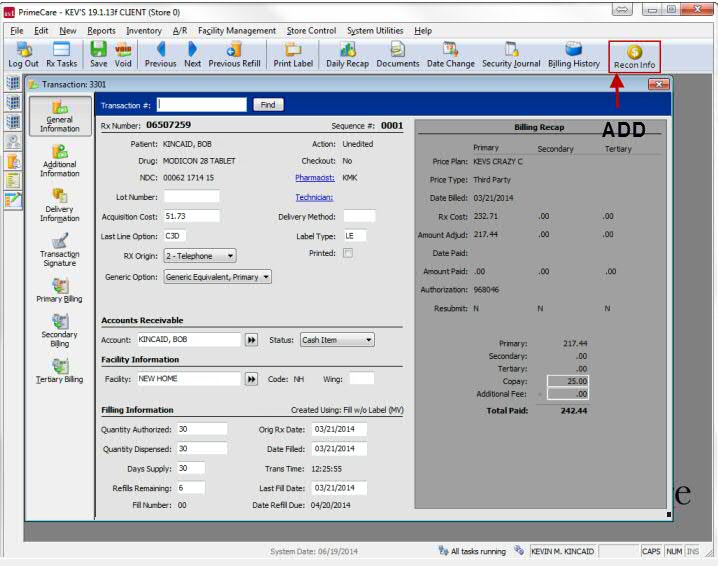The image size is (718, 566).
Task: Click the Refills Remaining field
Action: tap(191, 488)
